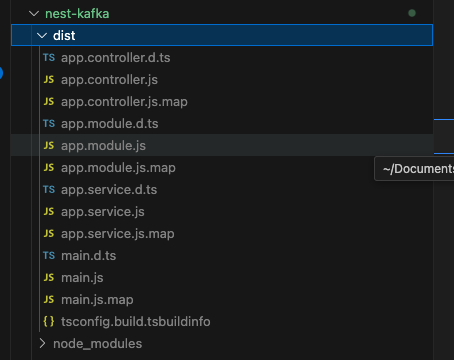This screenshot has width=454, height=360.
Task: Open the node_modules folder row
Action: point(222,344)
